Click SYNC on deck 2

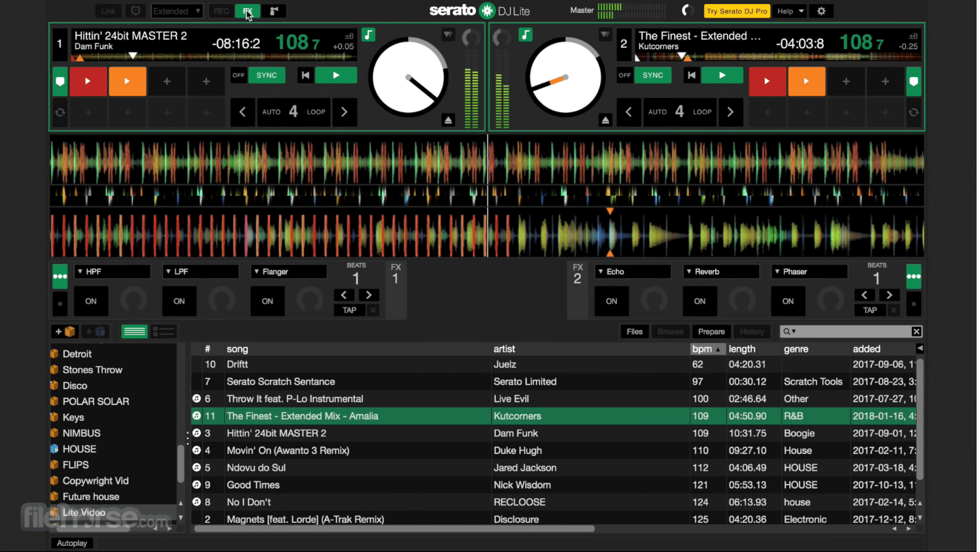tap(652, 76)
